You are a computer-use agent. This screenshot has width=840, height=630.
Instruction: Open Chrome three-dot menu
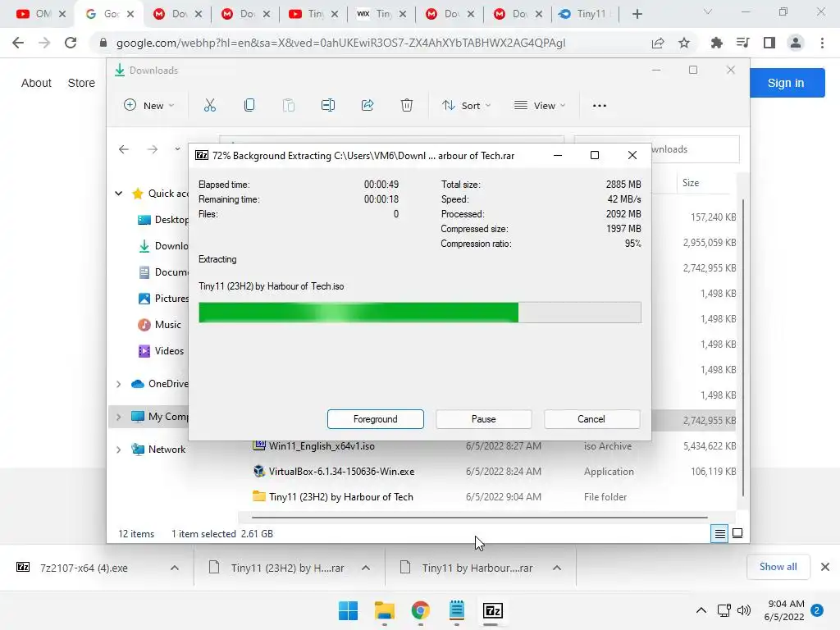pos(822,43)
